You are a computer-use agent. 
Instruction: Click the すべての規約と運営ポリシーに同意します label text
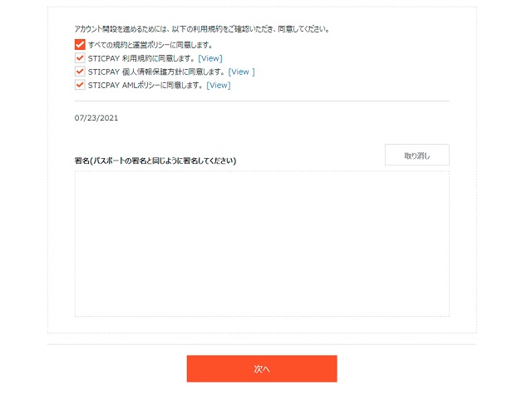150,45
